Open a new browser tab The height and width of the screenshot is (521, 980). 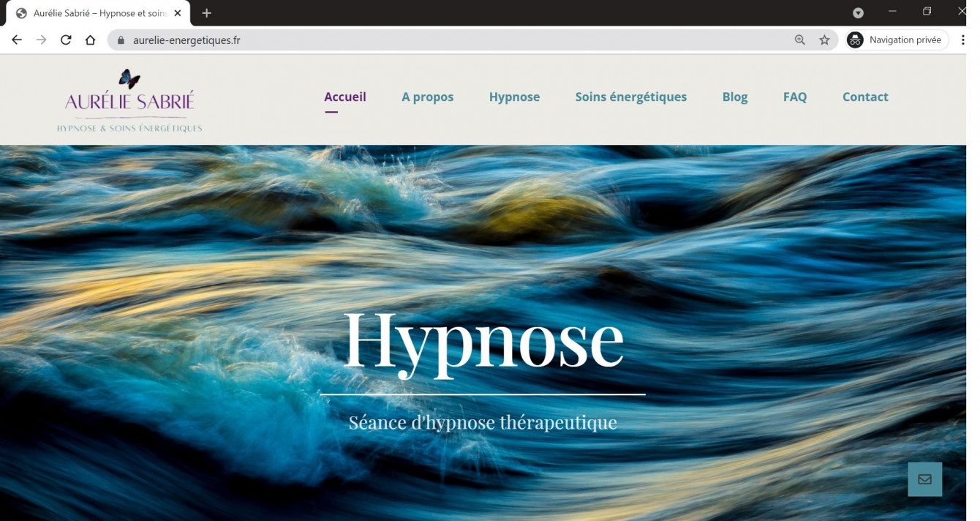(x=206, y=12)
